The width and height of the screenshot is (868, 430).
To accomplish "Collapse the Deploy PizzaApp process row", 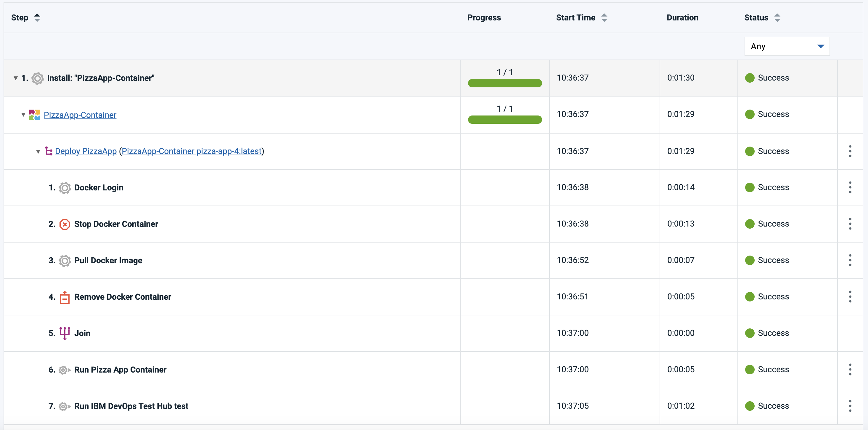I will (38, 151).
